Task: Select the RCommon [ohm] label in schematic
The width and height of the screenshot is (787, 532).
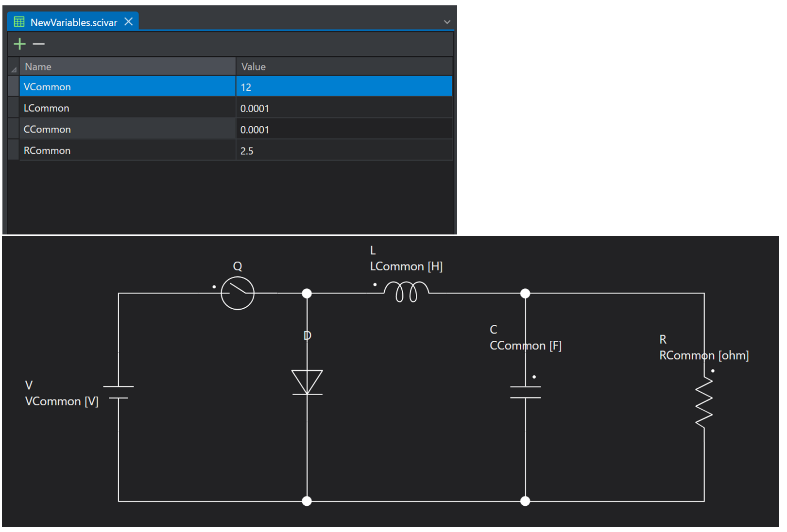Action: tap(704, 355)
